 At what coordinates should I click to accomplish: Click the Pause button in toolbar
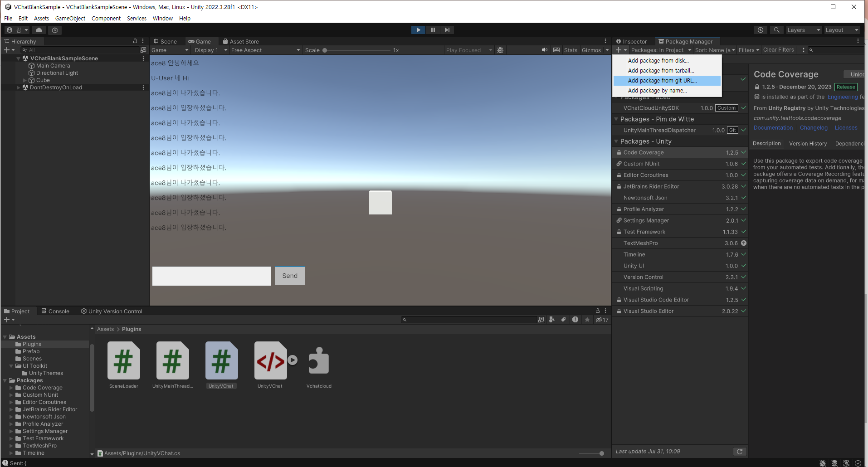433,30
